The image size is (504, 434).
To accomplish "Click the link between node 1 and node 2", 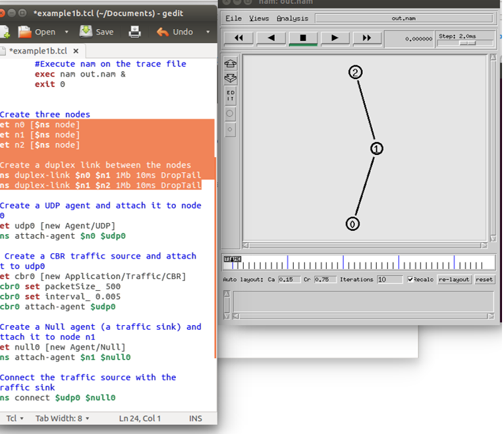I will (366, 110).
